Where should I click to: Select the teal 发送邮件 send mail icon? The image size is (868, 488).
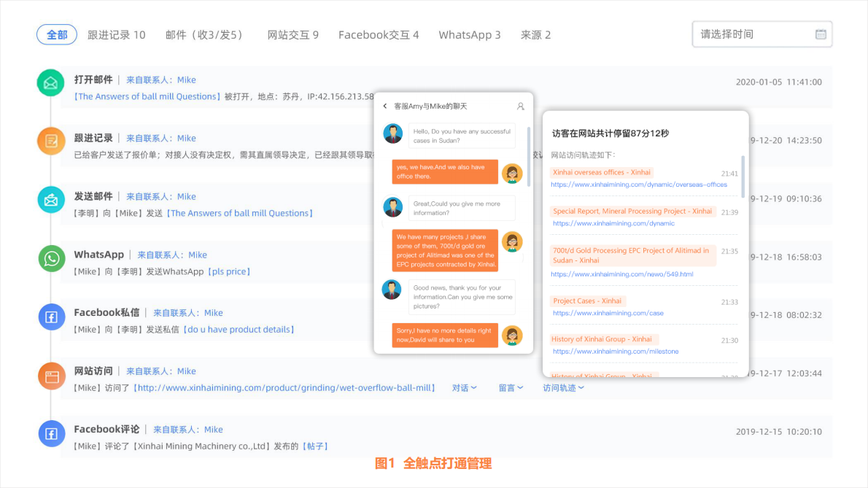coord(50,200)
